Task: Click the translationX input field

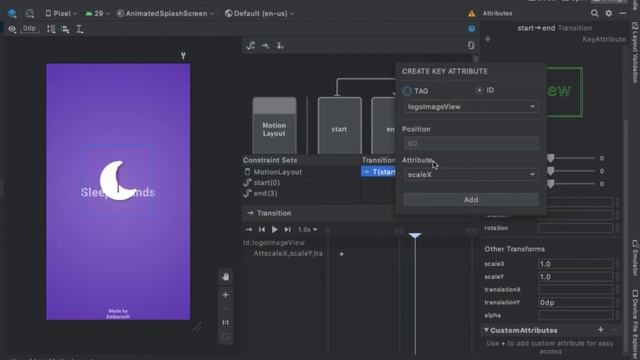Action: (576, 290)
